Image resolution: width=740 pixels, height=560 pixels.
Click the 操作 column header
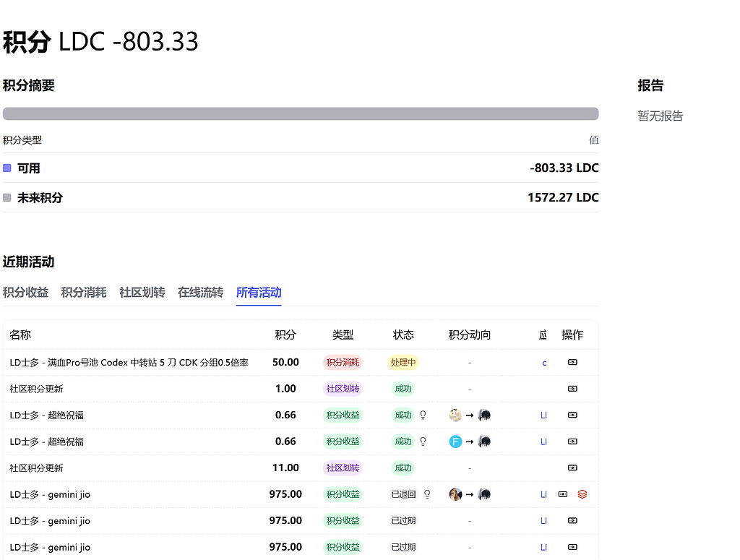click(x=572, y=335)
